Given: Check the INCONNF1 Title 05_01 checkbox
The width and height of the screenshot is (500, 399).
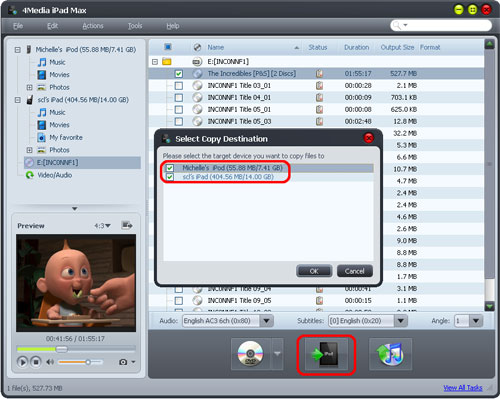Looking at the screenshot, I should [179, 109].
